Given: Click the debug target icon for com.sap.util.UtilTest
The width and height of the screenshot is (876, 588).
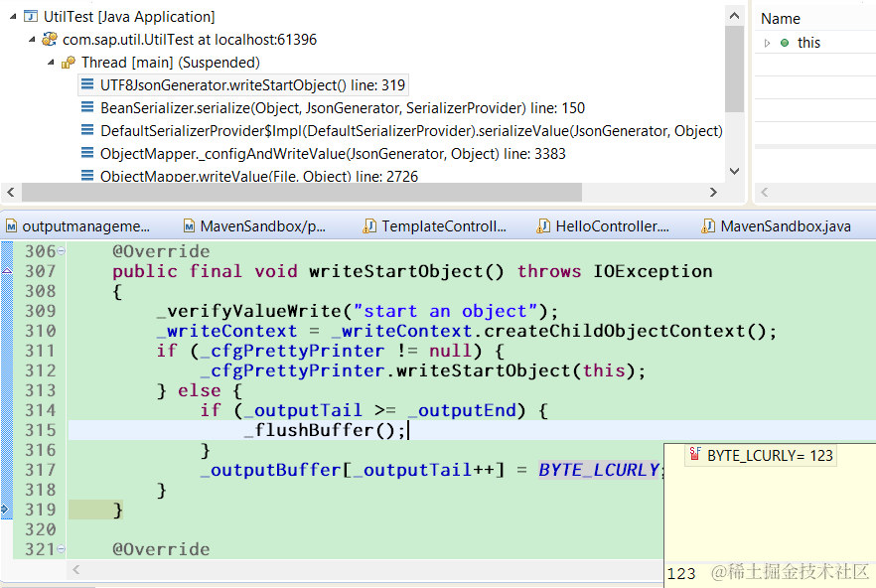Looking at the screenshot, I should [x=50, y=39].
